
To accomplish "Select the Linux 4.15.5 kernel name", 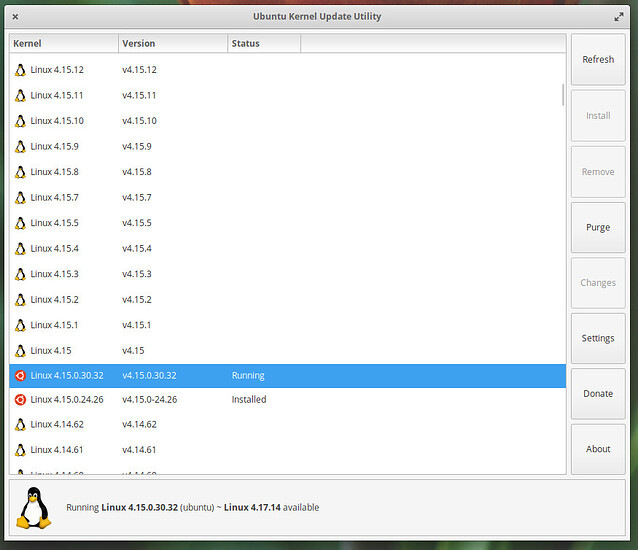I will (55, 223).
